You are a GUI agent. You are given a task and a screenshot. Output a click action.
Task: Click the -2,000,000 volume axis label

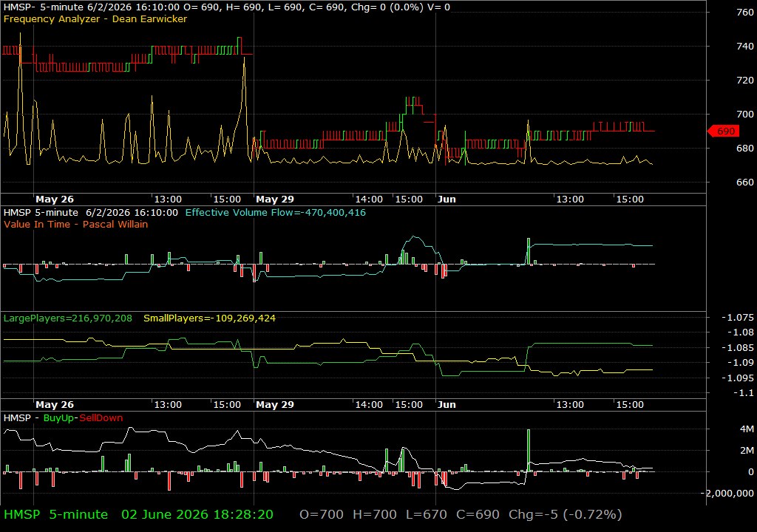pyautogui.click(x=727, y=494)
